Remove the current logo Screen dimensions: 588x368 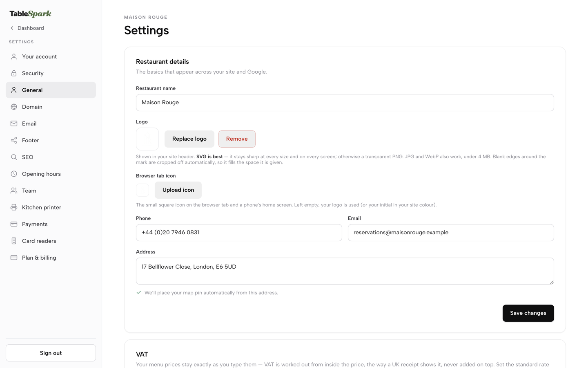(237, 139)
